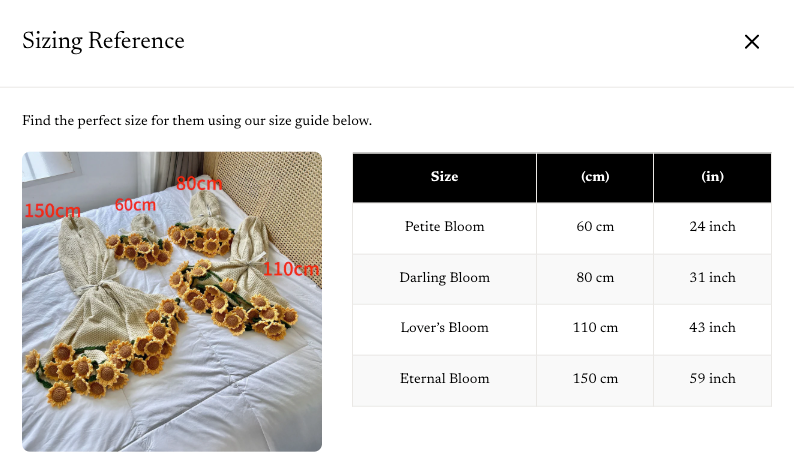Select the Eternal Bloom size name
Screen dimensions: 794x476
pyautogui.click(x=444, y=379)
